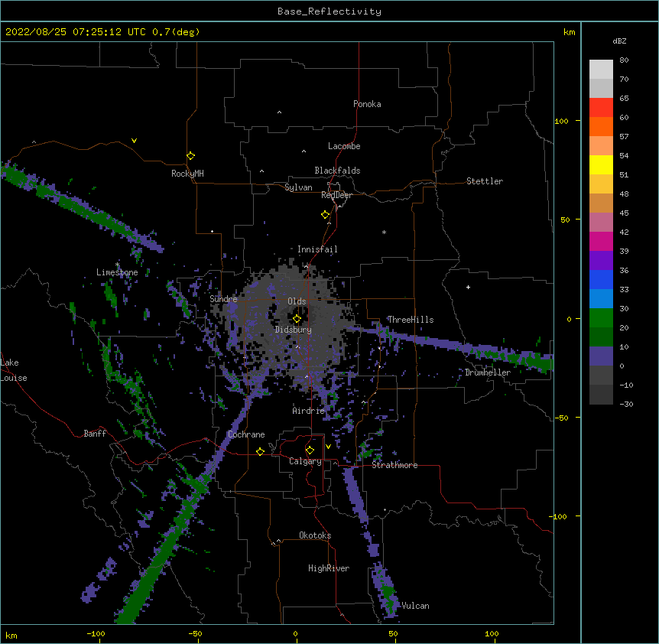Viewport: 659px width, 644px height.
Task: Click the asterisk marker above Limestone
Action: [117, 265]
